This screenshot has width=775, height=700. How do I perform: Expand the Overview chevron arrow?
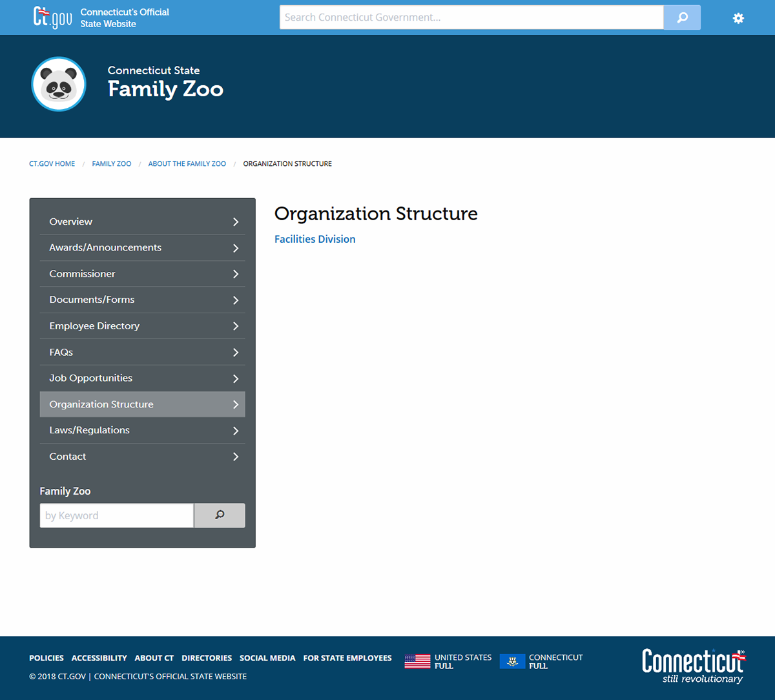(236, 222)
